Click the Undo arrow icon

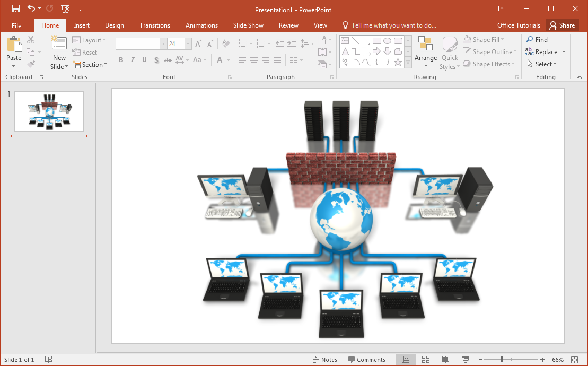[31, 8]
